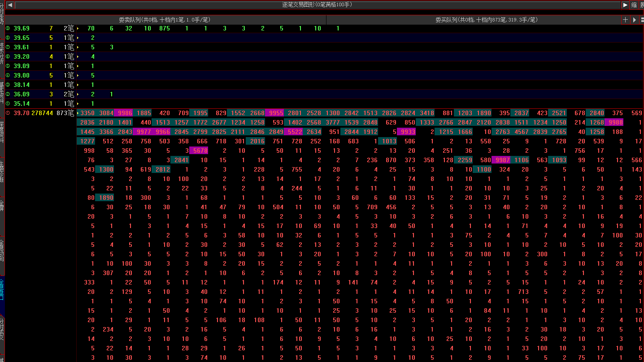
Task: Click the total volume 278744
Action: [42, 113]
